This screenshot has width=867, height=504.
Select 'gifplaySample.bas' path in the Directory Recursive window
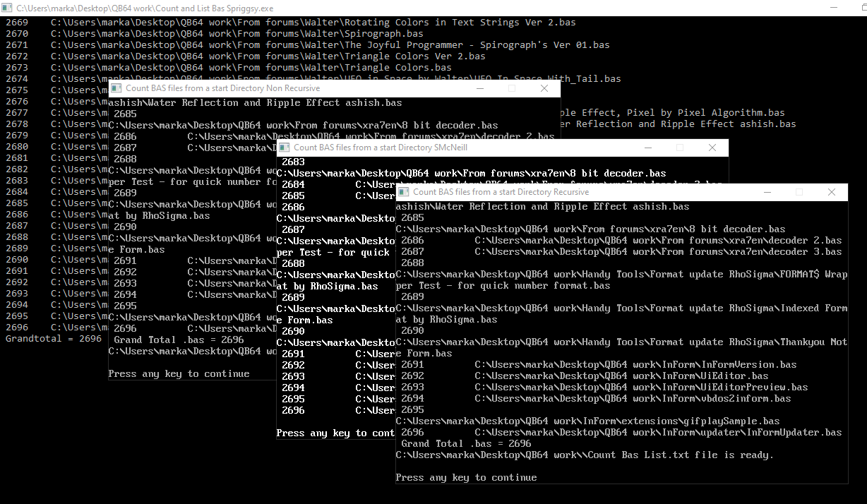[x=587, y=421]
